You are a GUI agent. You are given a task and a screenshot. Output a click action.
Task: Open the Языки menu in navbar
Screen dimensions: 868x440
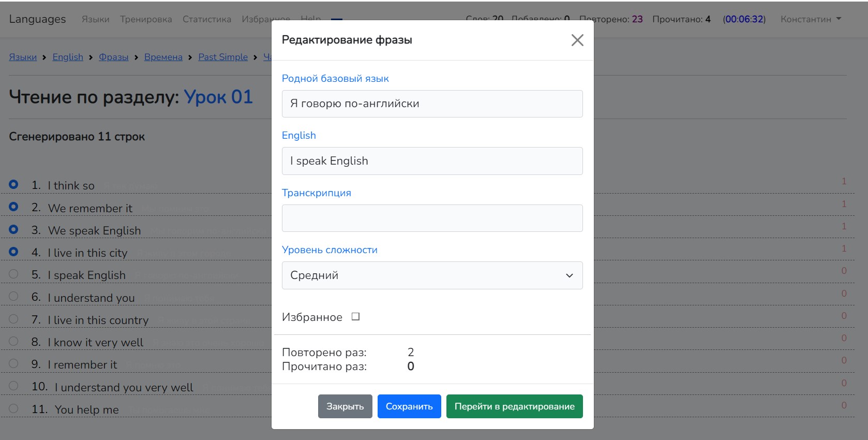pyautogui.click(x=95, y=19)
